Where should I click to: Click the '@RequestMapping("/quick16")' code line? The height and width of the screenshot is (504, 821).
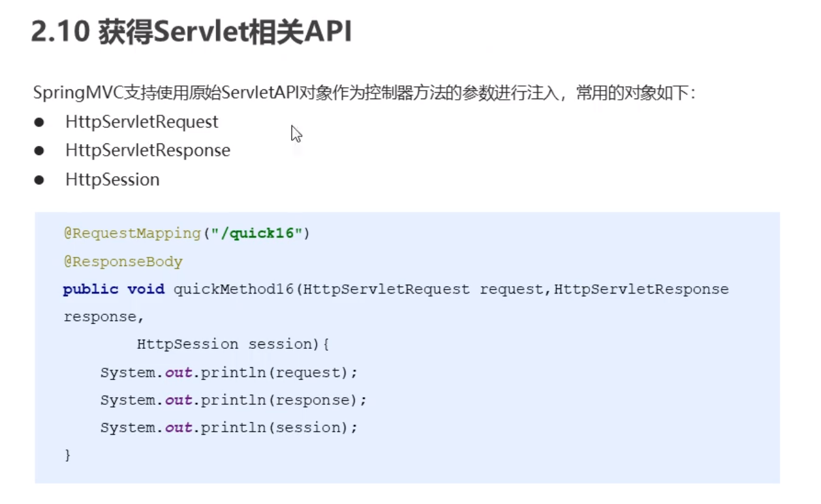[187, 233]
